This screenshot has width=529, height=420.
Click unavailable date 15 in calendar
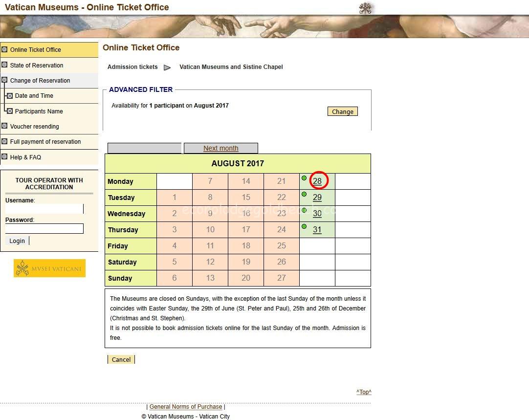coord(246,198)
